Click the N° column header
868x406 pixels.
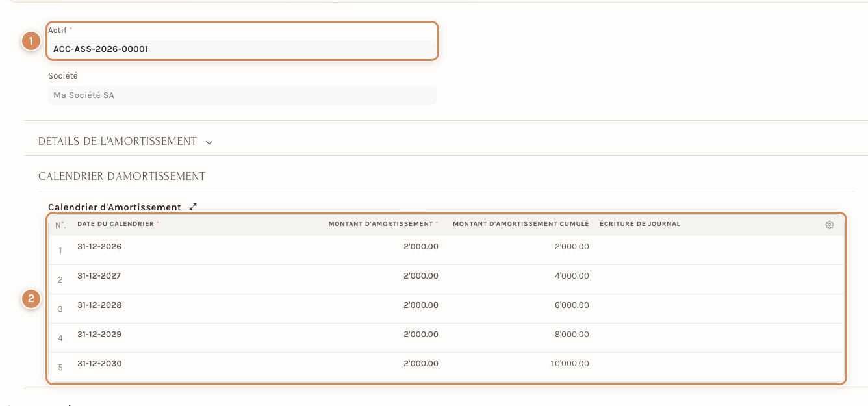coord(60,225)
